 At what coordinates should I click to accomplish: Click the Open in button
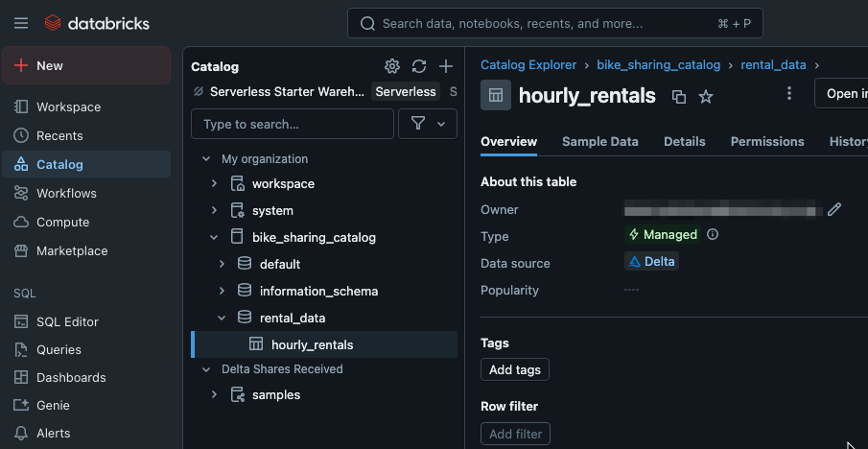(x=841, y=94)
